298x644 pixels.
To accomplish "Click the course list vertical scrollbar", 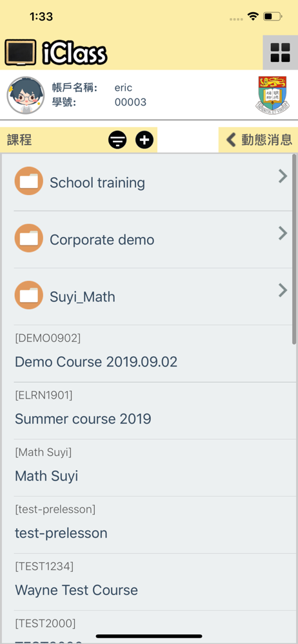I will click(294, 249).
